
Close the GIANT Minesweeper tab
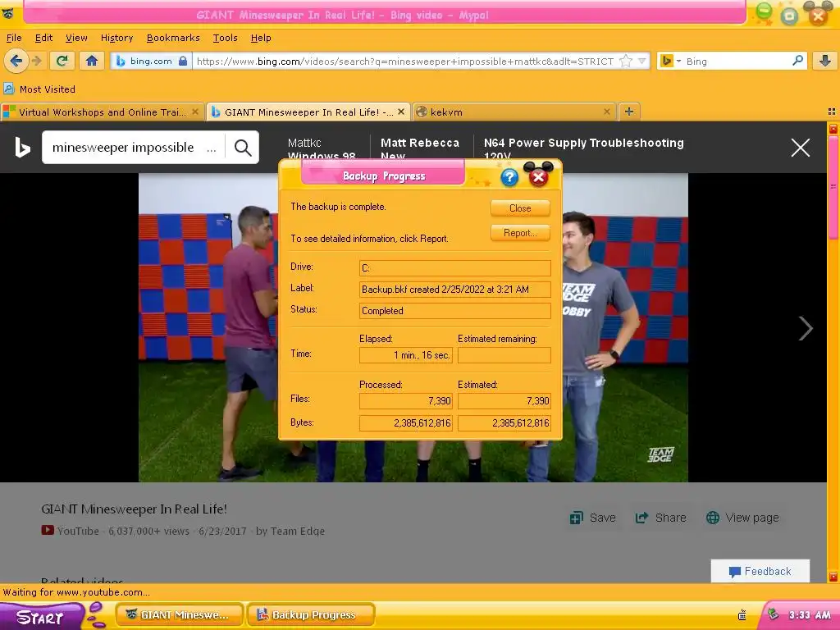400,112
